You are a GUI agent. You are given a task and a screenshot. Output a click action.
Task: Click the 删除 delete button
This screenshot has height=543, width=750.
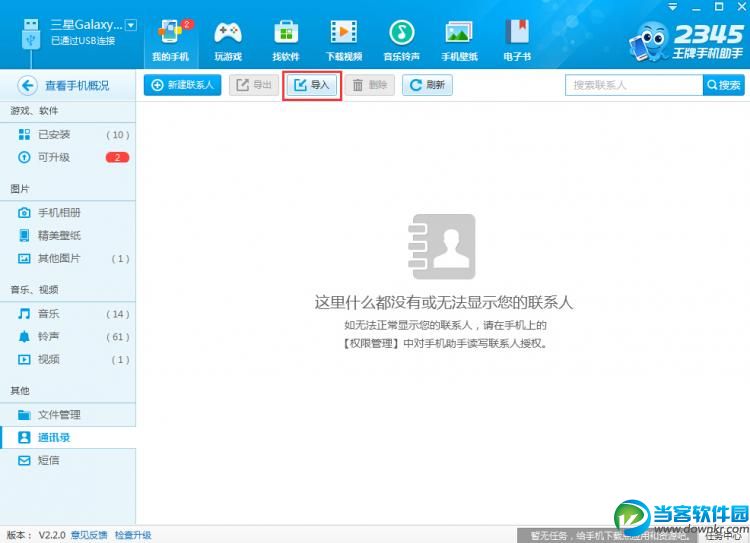pos(370,85)
